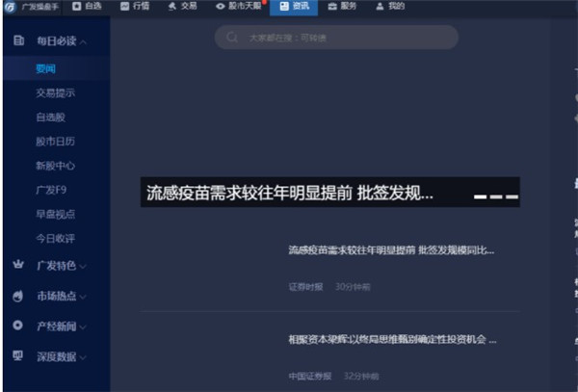This screenshot has width=578, height=392.
Task: Click the magnifier search icon
Action: click(x=232, y=38)
